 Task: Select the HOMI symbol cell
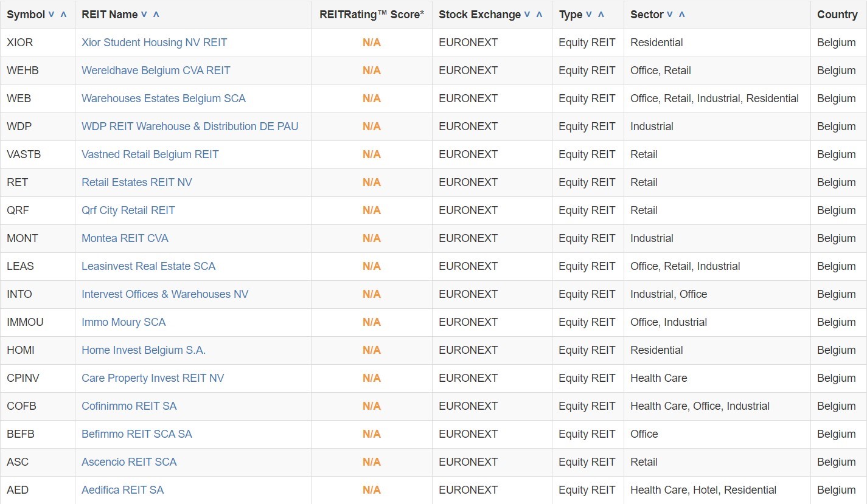point(38,350)
